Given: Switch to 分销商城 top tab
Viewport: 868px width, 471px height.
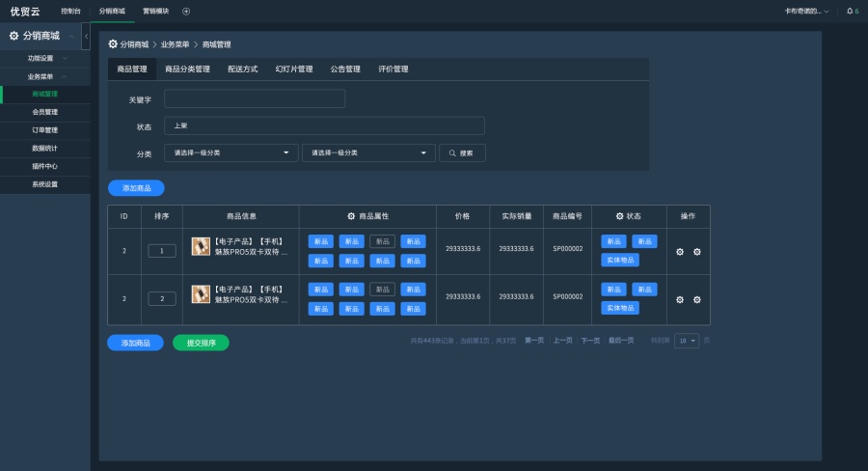Looking at the screenshot, I should pos(113,11).
